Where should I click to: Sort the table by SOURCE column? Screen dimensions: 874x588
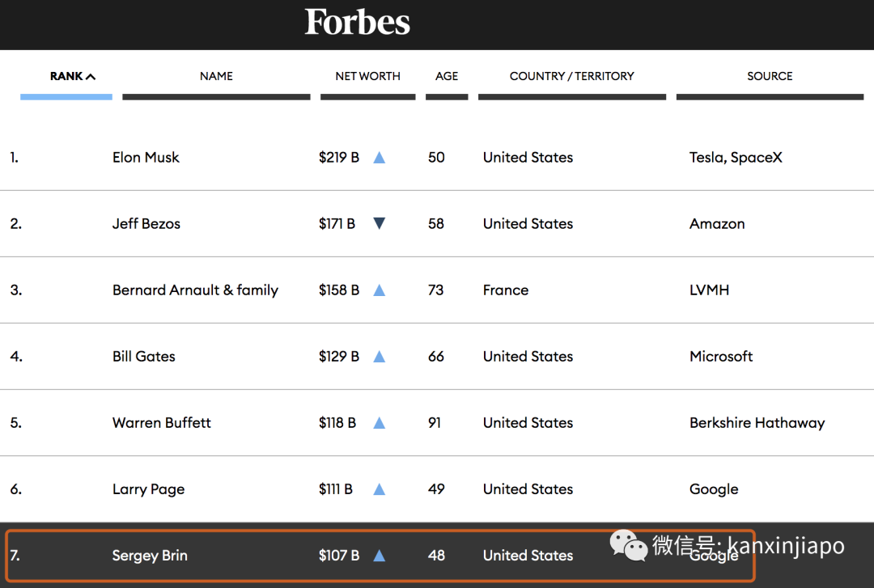[x=770, y=76]
